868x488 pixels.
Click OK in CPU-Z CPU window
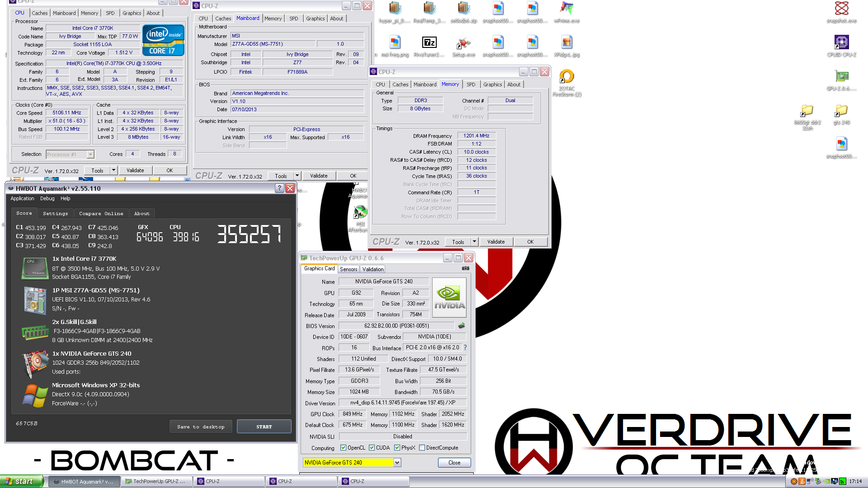170,170
